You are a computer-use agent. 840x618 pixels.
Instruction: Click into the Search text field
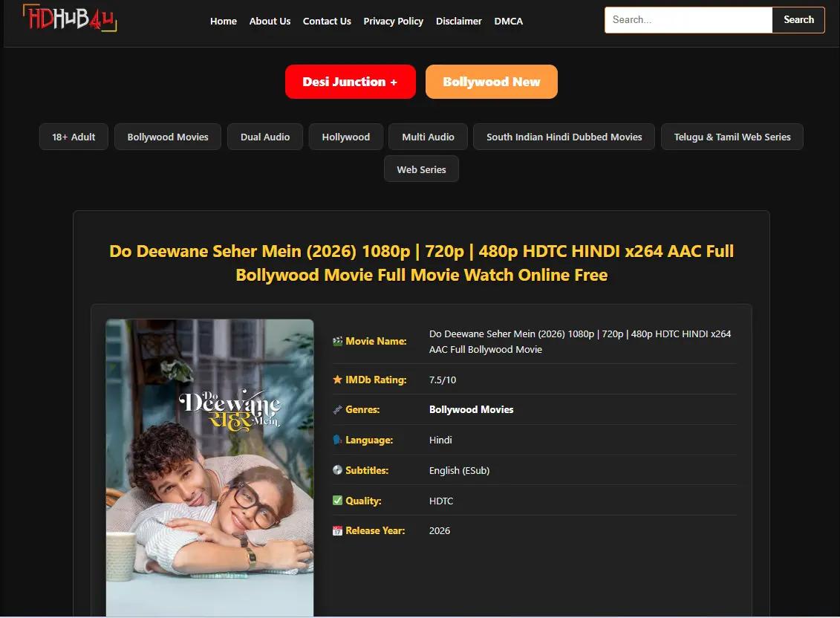click(688, 20)
